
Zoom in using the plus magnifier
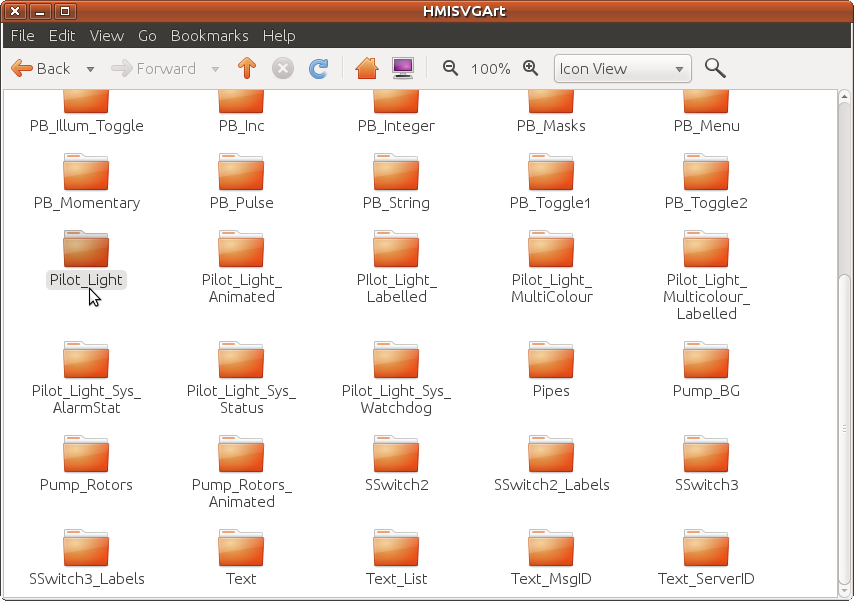pos(530,69)
